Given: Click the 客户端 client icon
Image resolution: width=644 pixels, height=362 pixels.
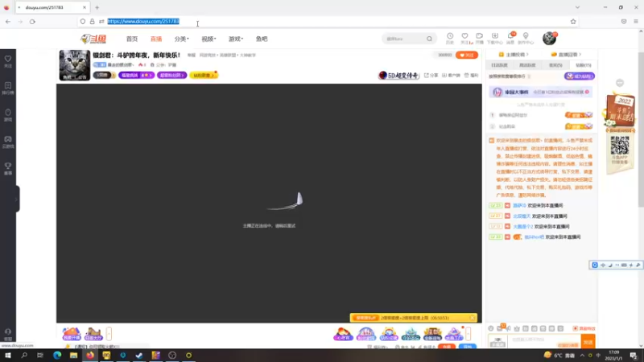Looking at the screenshot, I should click(451, 75).
